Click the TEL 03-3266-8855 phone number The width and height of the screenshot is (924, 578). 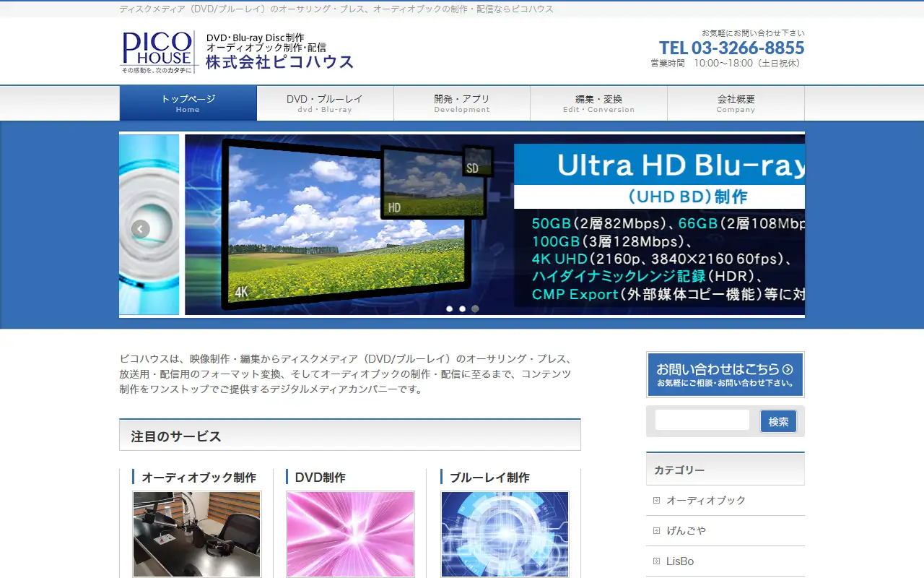point(731,48)
